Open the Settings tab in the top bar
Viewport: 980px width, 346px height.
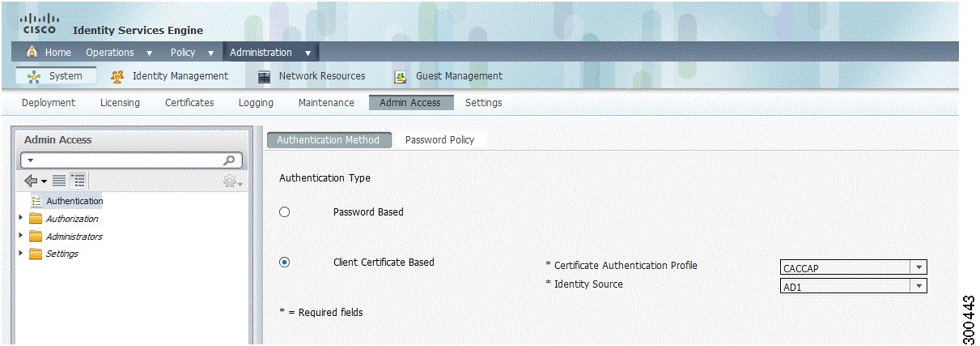click(483, 103)
